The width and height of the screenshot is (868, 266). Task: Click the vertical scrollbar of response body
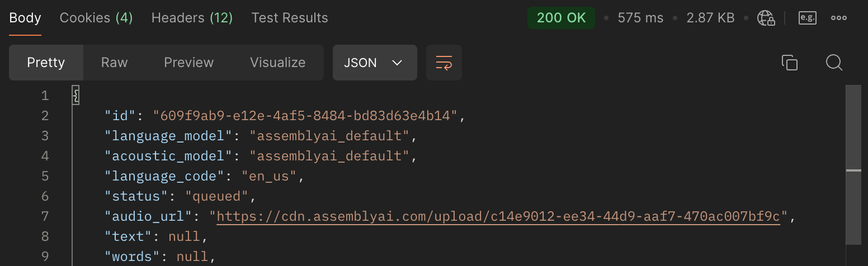(853, 168)
